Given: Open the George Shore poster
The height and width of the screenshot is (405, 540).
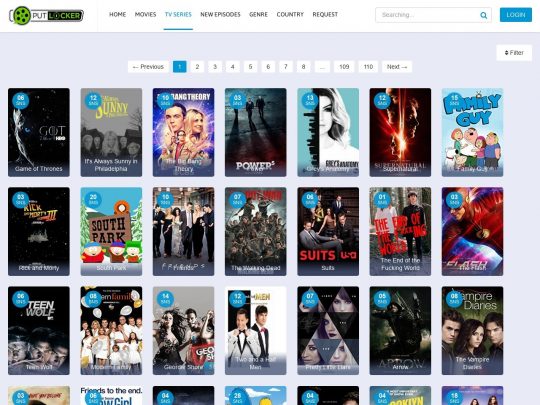Looking at the screenshot, I should [184, 331].
